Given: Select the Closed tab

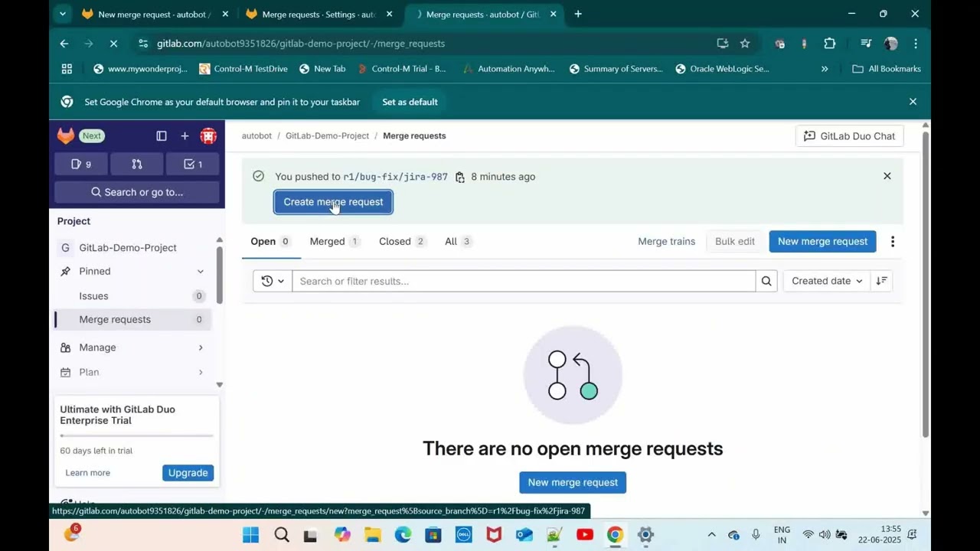Looking at the screenshot, I should tap(403, 241).
